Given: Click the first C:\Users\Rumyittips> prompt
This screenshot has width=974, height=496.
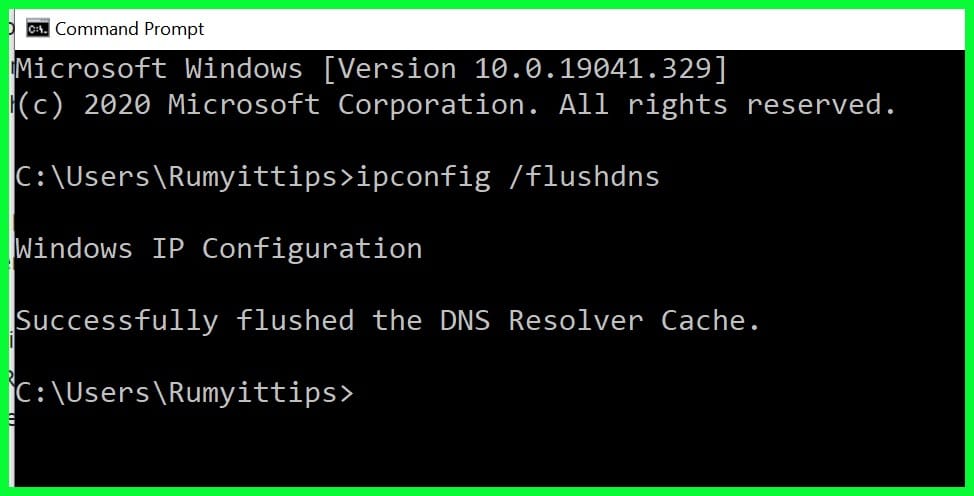Looking at the screenshot, I should tap(184, 178).
